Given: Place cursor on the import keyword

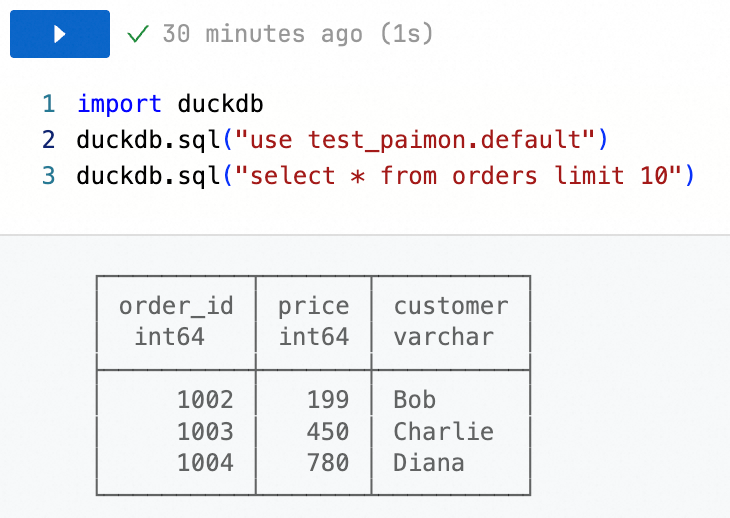Looking at the screenshot, I should (x=119, y=104).
